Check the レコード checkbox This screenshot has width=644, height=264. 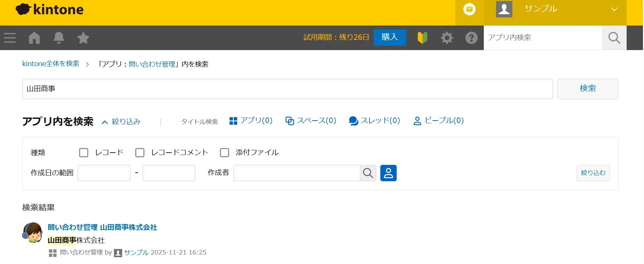[x=84, y=153]
